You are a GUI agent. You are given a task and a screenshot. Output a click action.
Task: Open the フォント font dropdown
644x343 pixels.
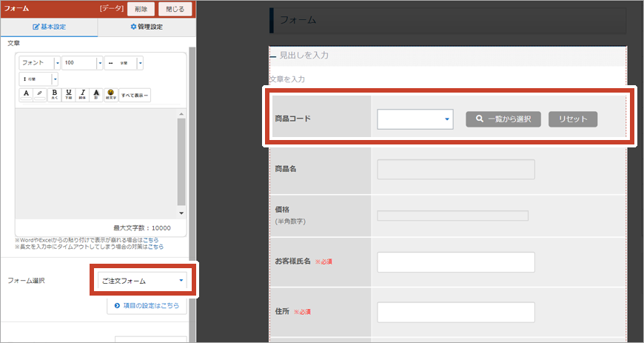[x=40, y=63]
